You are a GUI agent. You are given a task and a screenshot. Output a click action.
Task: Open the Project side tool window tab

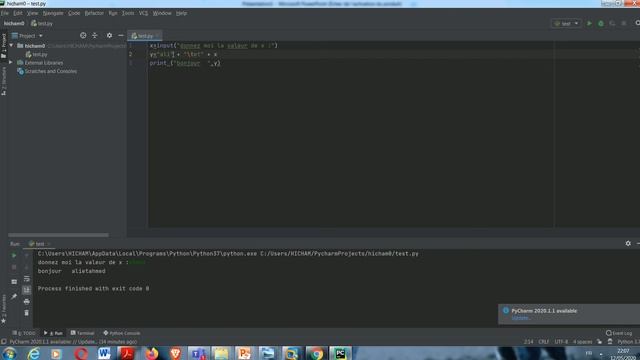pos(4,45)
